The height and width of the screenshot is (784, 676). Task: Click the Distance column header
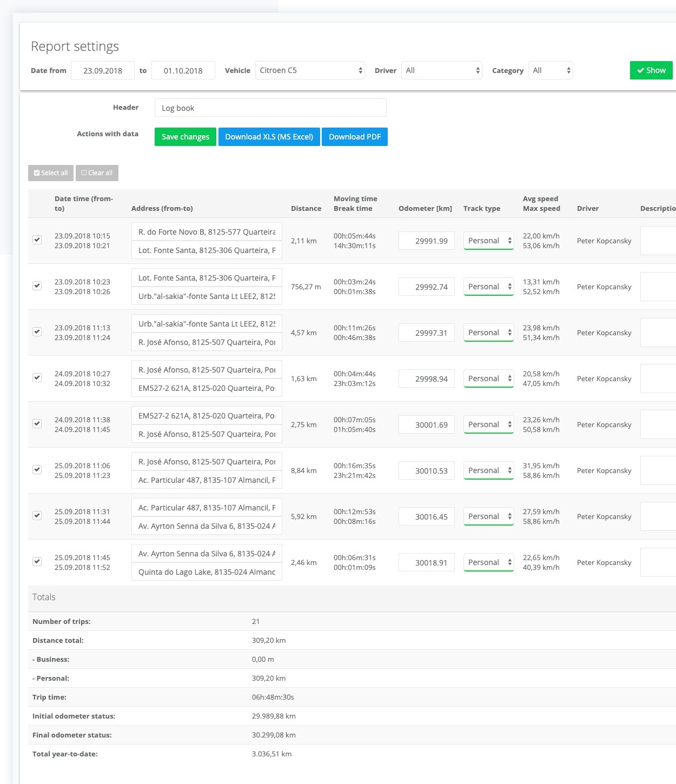pos(306,208)
